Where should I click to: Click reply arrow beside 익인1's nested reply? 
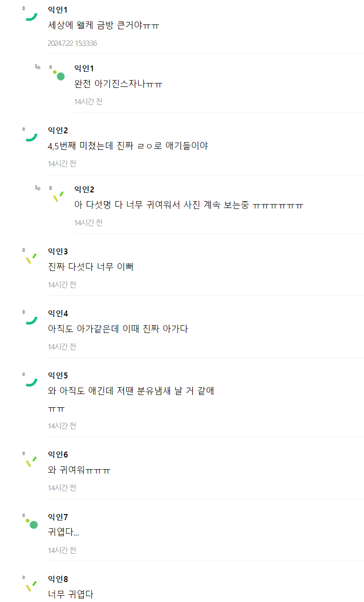tap(38, 67)
